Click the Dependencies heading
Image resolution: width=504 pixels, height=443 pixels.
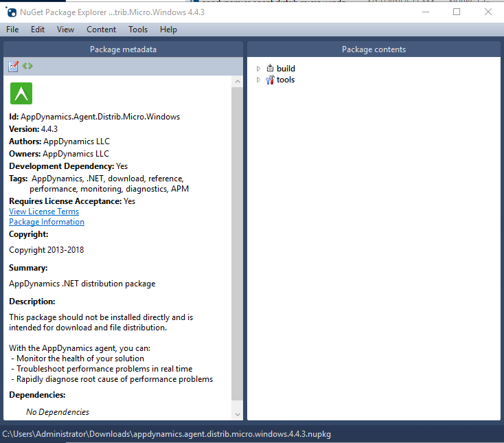click(37, 395)
